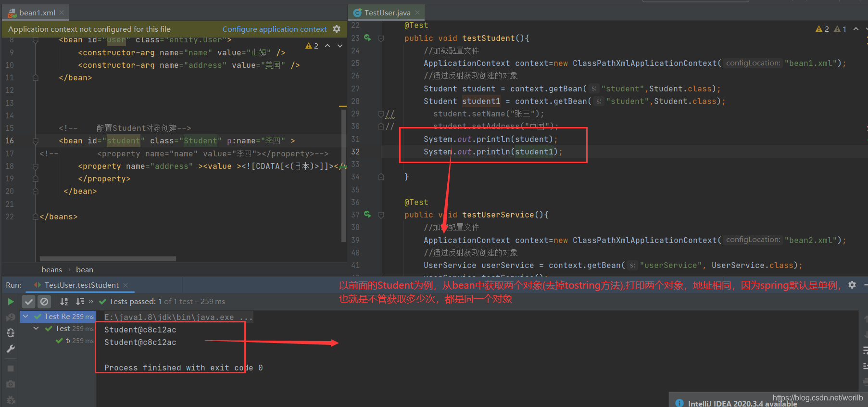Collapse Test Results root node
This screenshot has height=407, width=868.
click(26, 316)
